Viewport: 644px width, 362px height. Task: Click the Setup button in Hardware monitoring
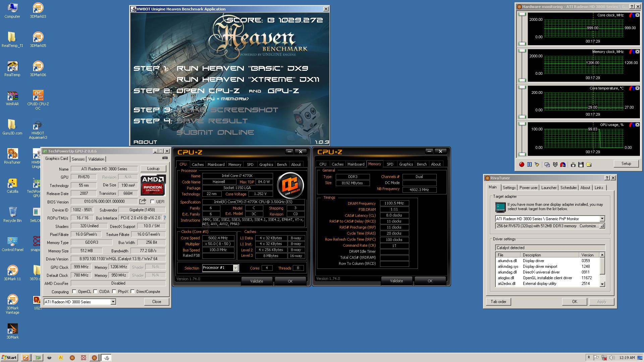tap(626, 164)
